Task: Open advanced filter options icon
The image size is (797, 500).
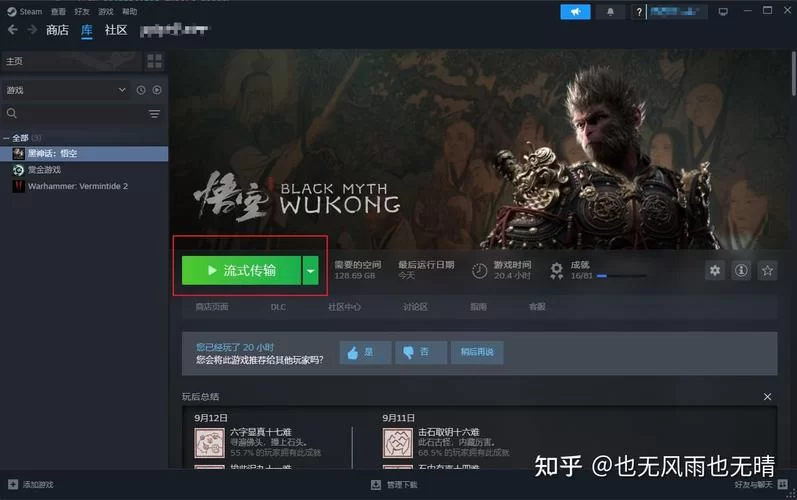Action: [x=154, y=113]
